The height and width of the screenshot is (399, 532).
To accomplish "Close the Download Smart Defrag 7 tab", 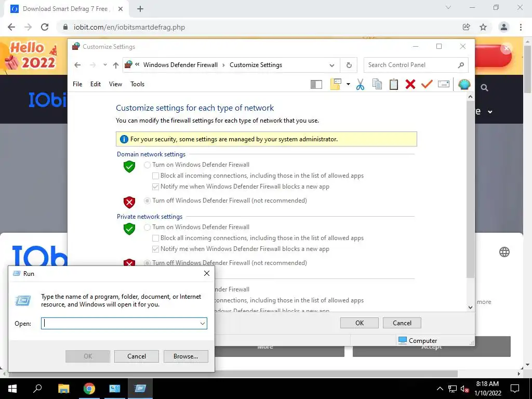I will coord(121,9).
